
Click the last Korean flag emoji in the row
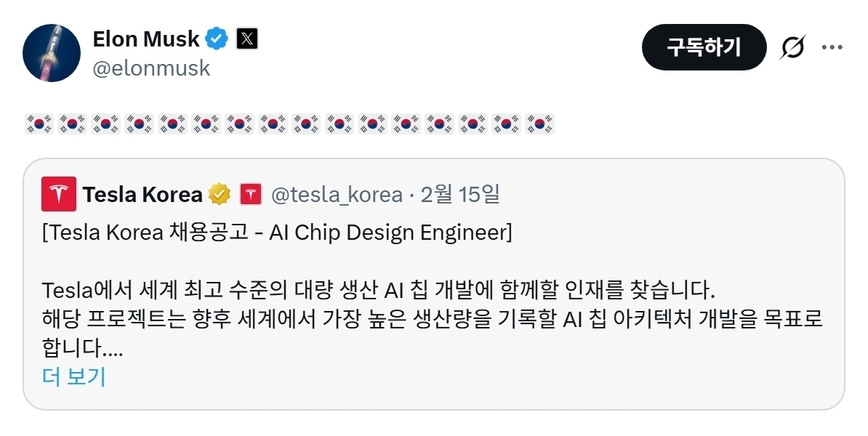click(x=540, y=123)
